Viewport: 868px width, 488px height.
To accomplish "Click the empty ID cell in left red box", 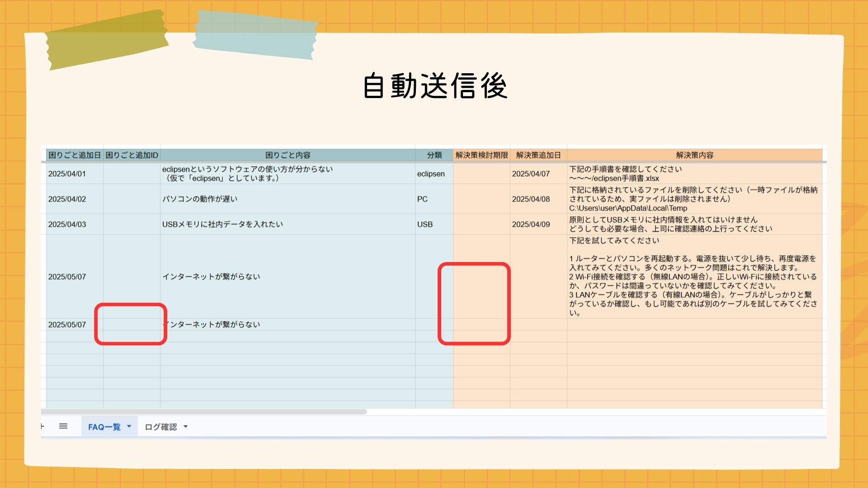I will pos(132,324).
